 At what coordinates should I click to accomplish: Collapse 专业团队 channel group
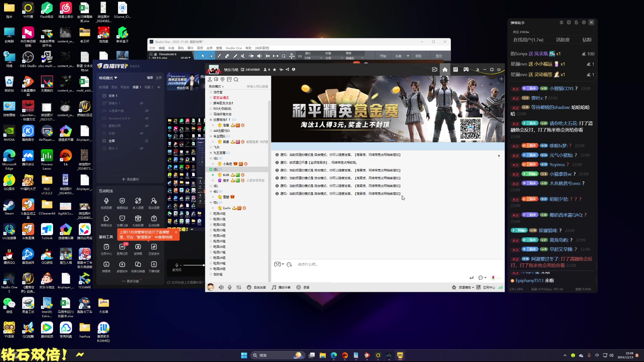211,136
